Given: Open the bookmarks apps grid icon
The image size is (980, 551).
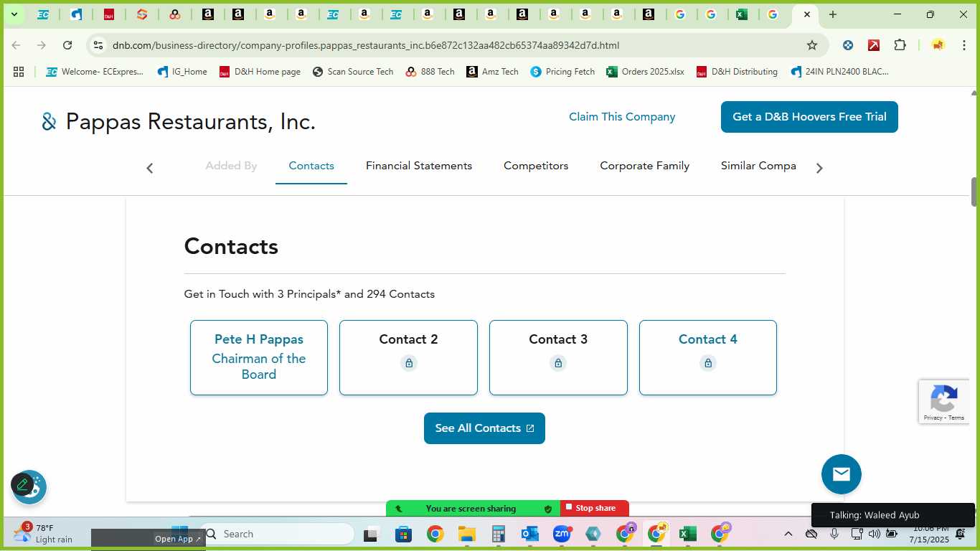Looking at the screenshot, I should point(19,72).
